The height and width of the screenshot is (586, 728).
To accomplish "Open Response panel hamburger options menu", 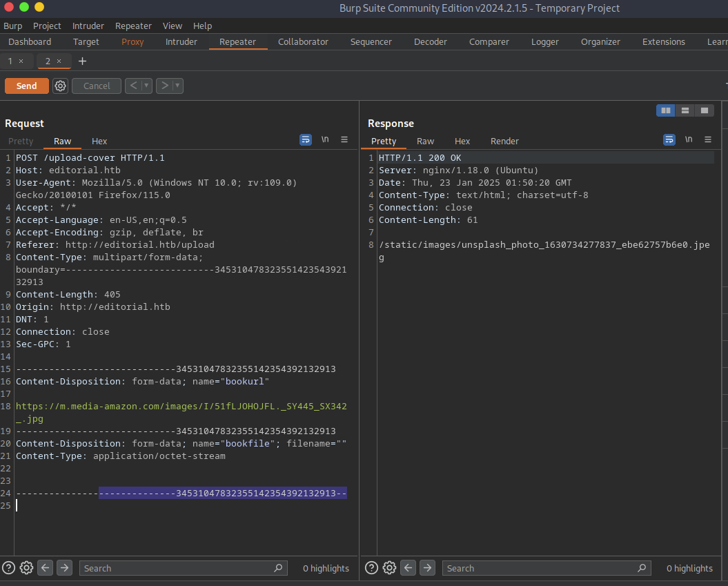I will click(707, 139).
